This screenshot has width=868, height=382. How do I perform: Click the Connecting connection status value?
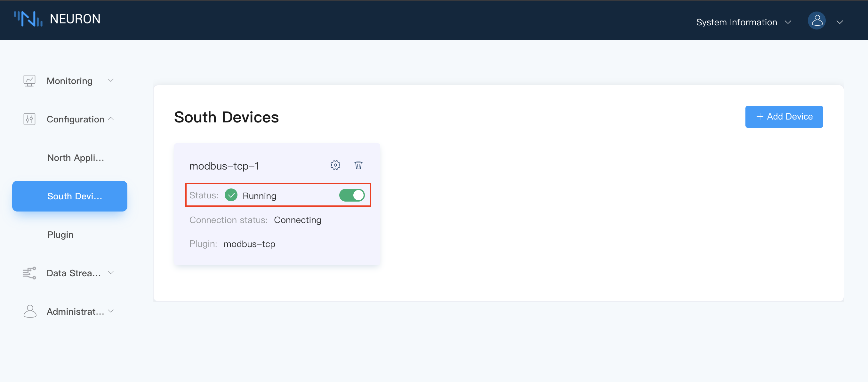coord(298,220)
